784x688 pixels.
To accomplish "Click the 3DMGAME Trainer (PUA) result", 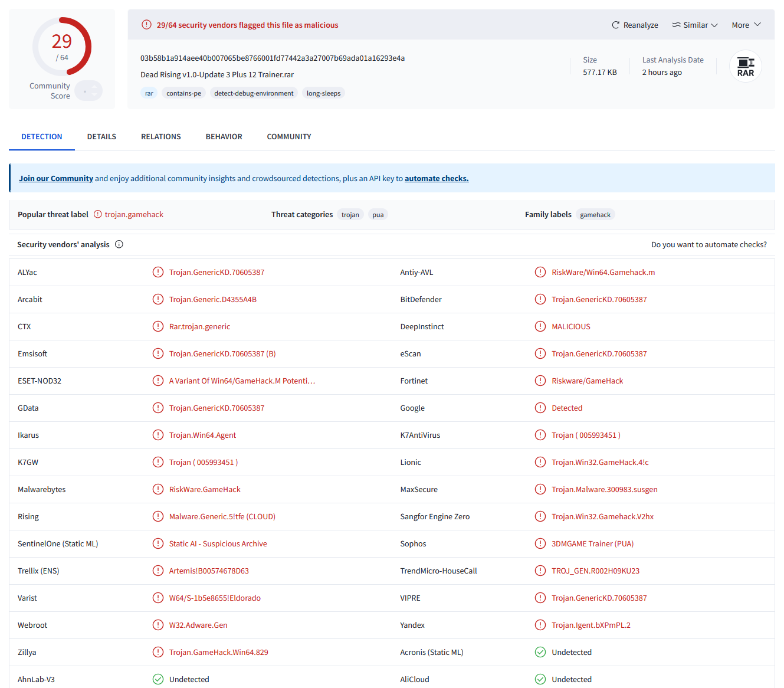I will point(593,543).
